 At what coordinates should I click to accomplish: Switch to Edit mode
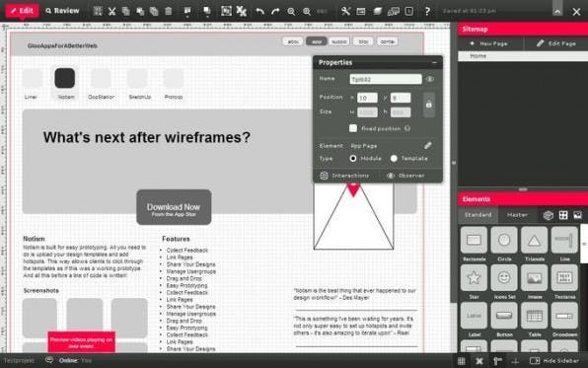(x=22, y=11)
